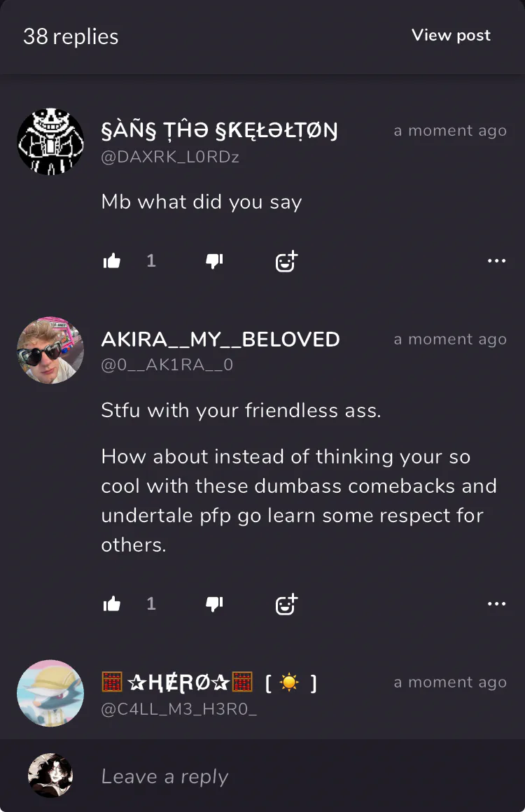Like the 'Mb what did you say' reply
The height and width of the screenshot is (812, 525).
(x=112, y=260)
